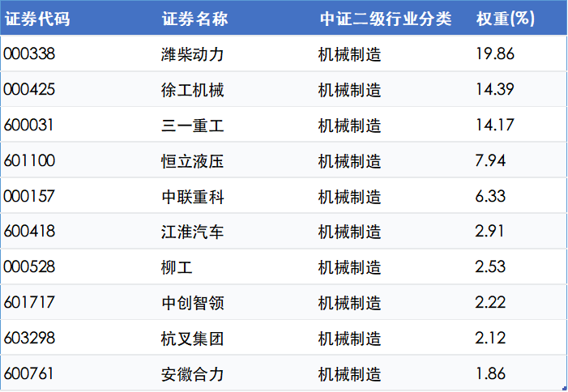This screenshot has height=392, width=568.
Task: Select 机械制造 in the 柳工 row
Action: tap(349, 267)
